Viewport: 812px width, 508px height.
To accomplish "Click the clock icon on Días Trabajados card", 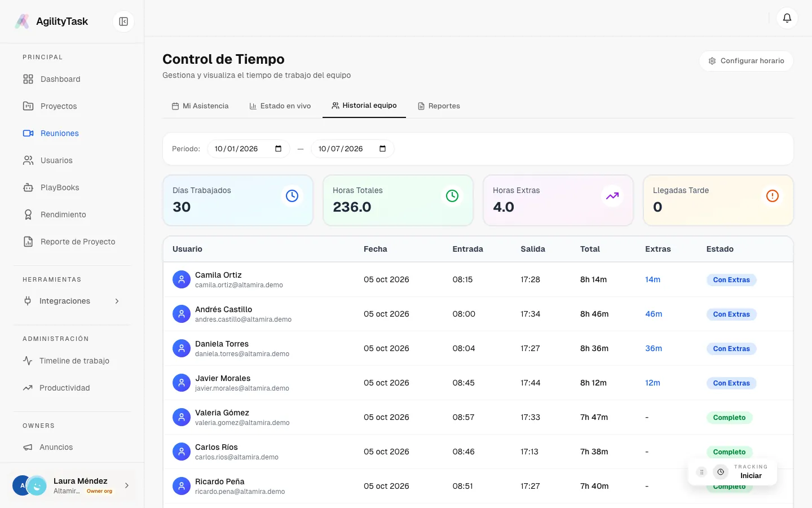I will click(x=292, y=196).
